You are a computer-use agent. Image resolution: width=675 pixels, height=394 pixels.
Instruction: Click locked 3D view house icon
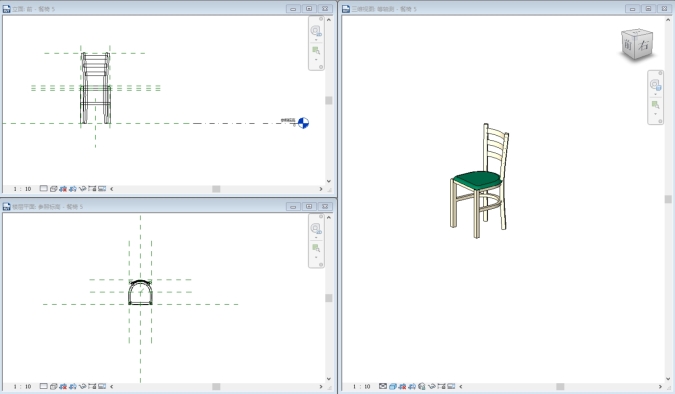tap(421, 386)
